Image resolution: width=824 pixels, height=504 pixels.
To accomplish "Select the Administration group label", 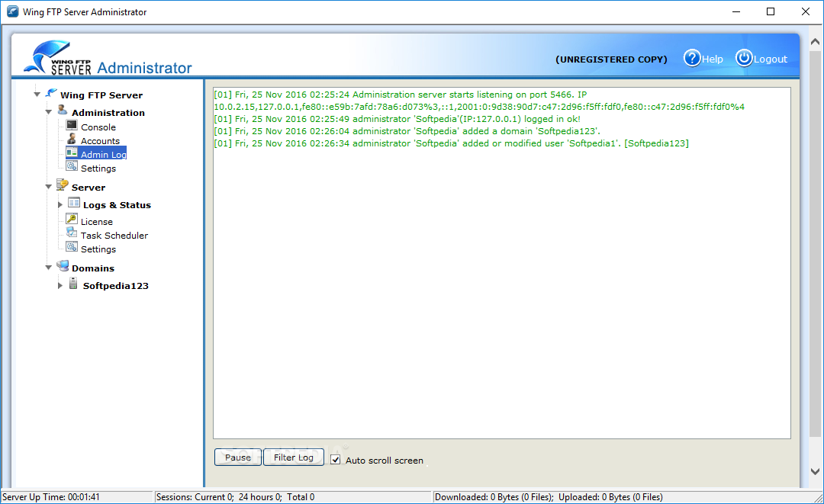I will (x=108, y=112).
